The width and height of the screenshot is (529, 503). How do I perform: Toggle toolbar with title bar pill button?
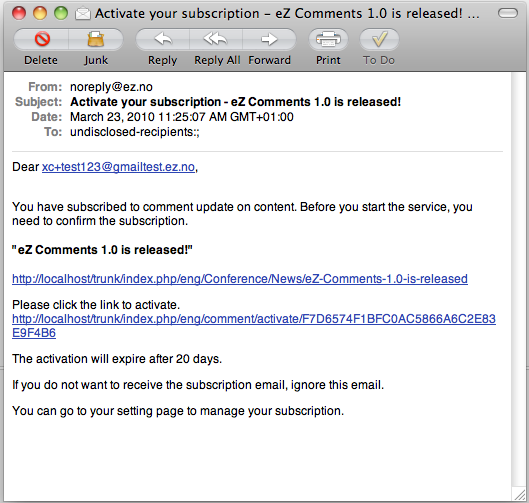coord(508,13)
